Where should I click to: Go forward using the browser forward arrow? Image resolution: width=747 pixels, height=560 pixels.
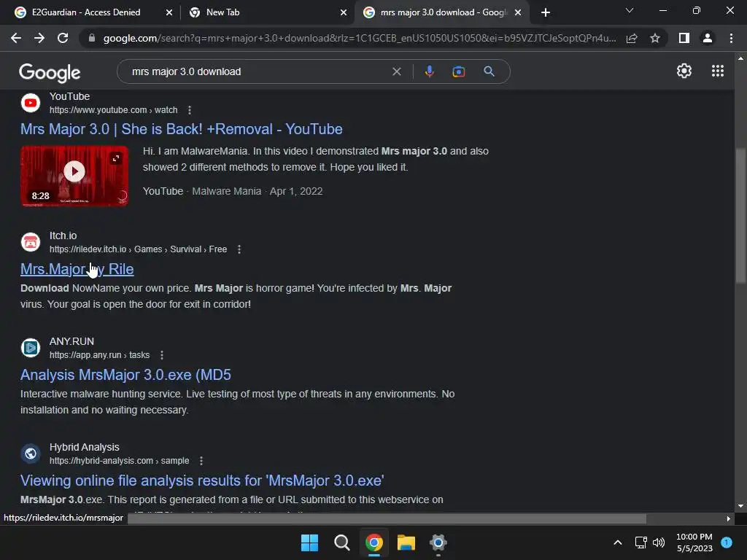(x=39, y=38)
